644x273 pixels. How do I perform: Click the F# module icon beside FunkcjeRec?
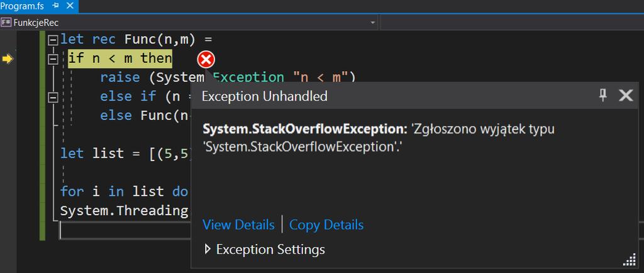(6, 22)
